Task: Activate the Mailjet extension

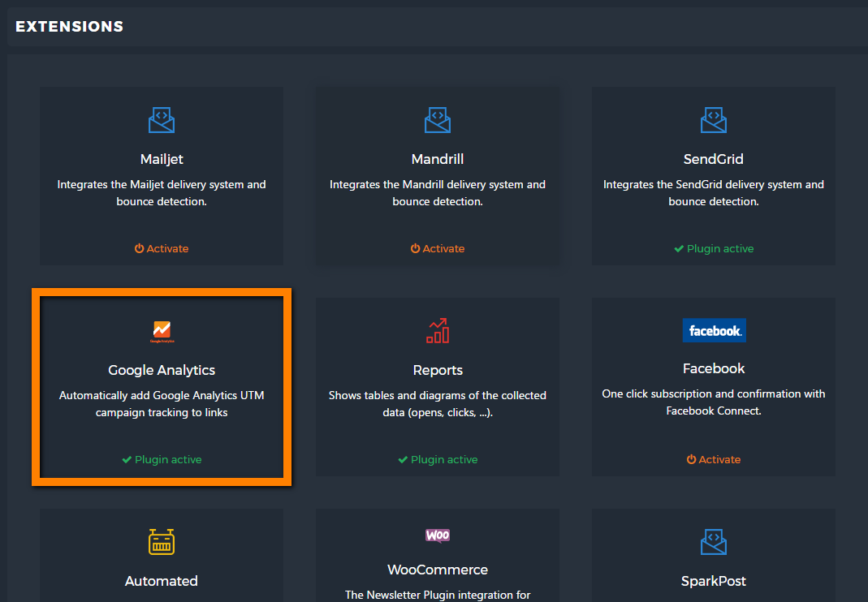Action: 161,248
